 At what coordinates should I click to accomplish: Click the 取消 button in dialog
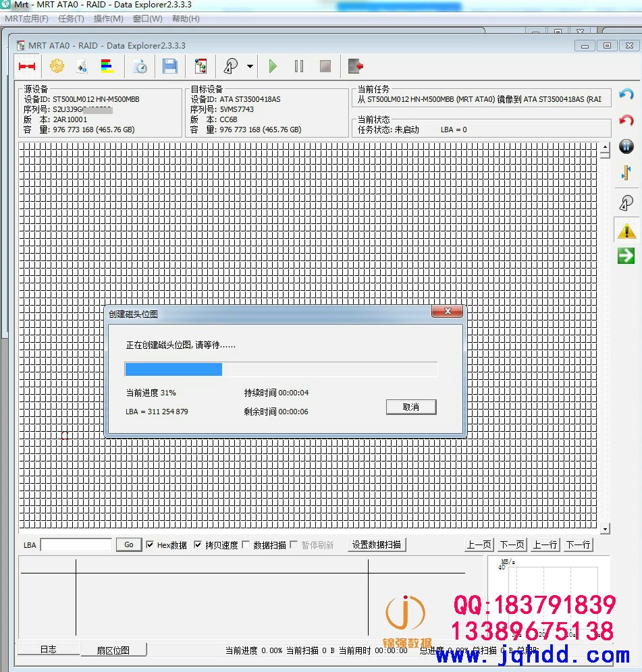coord(411,407)
